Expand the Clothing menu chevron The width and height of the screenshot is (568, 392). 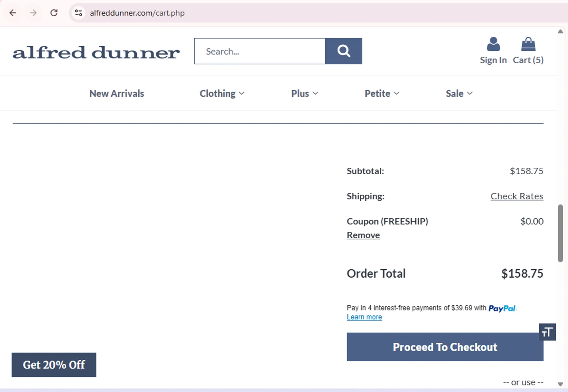pyautogui.click(x=242, y=94)
